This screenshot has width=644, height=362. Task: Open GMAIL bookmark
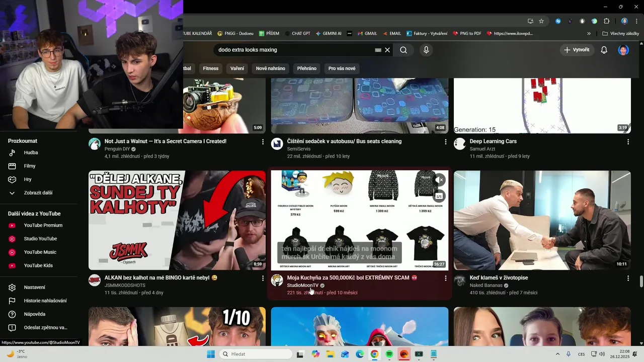coord(367,34)
